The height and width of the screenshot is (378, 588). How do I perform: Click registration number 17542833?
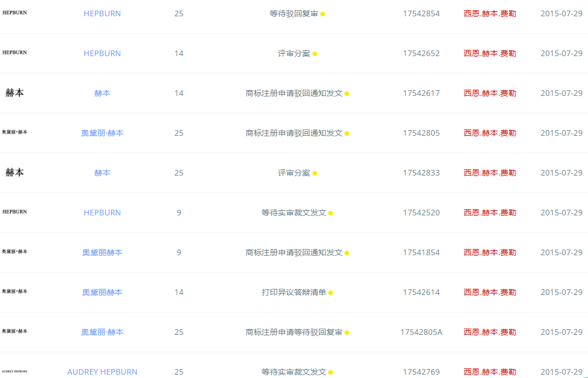421,173
